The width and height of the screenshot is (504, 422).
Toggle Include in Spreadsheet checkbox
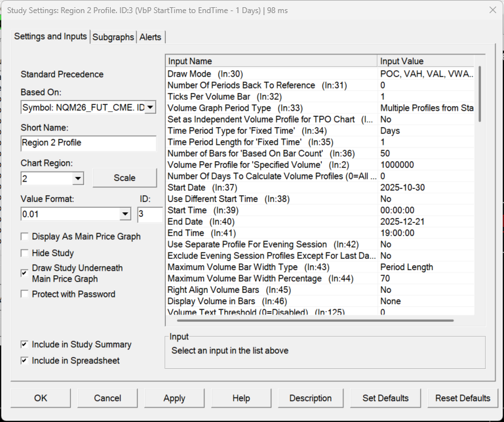tap(25, 360)
